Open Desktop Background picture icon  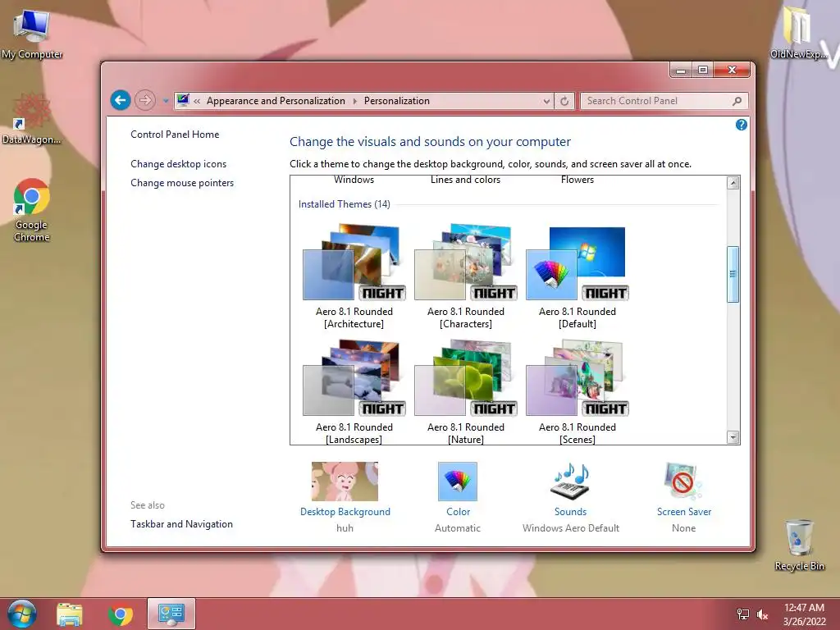[345, 481]
